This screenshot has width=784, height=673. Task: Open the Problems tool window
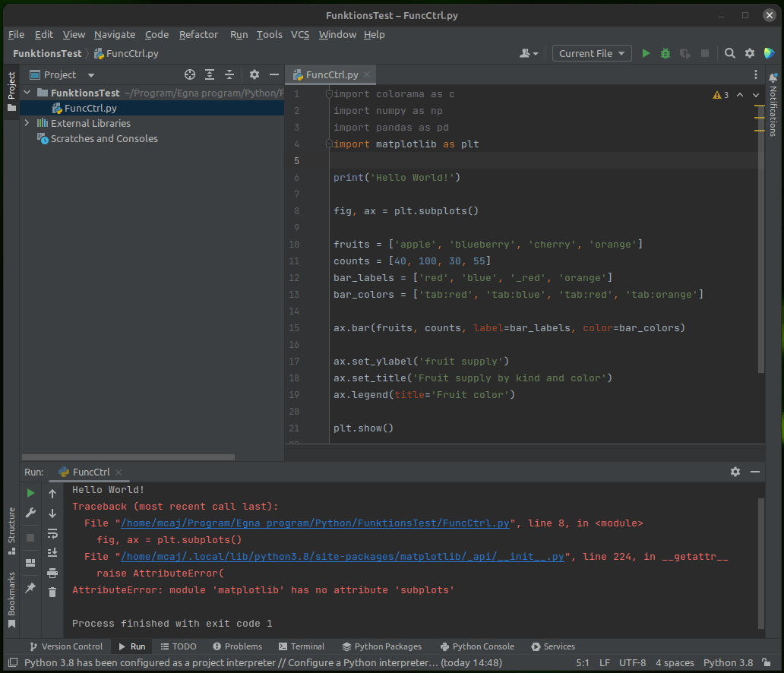tap(238, 646)
